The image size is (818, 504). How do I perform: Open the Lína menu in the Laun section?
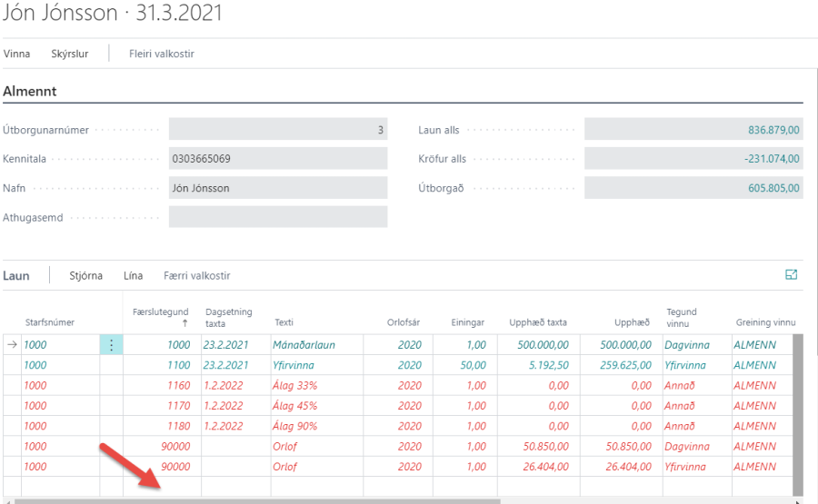coord(133,276)
